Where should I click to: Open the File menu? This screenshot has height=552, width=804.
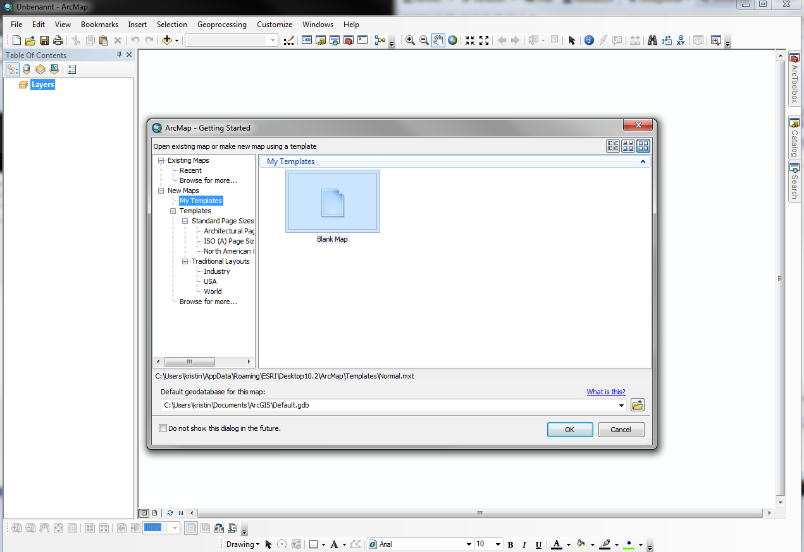[x=16, y=24]
